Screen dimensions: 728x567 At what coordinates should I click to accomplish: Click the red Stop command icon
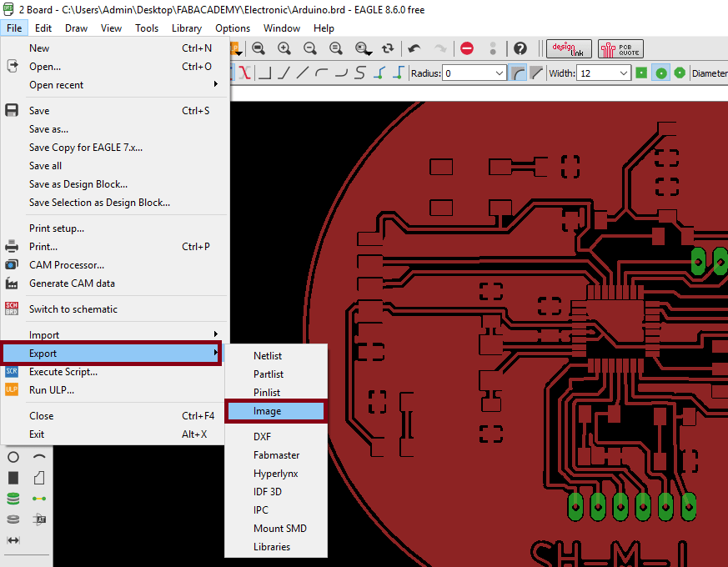[467, 48]
